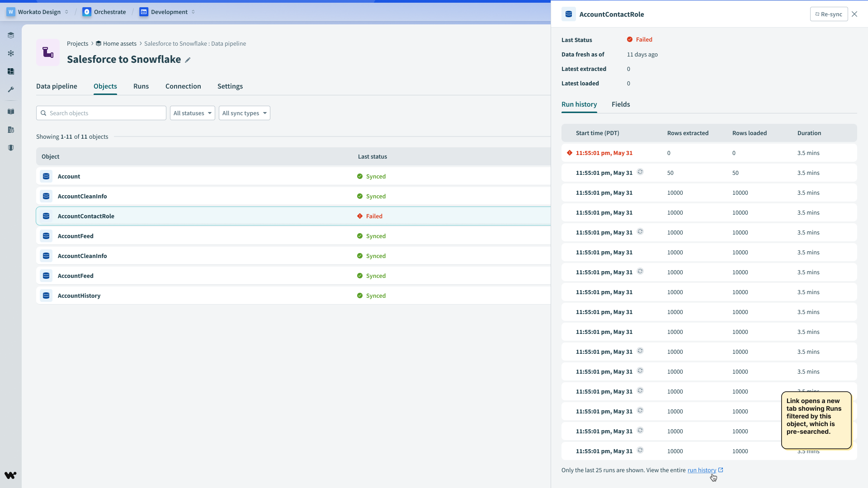Click the database icon of Account row

click(x=46, y=176)
